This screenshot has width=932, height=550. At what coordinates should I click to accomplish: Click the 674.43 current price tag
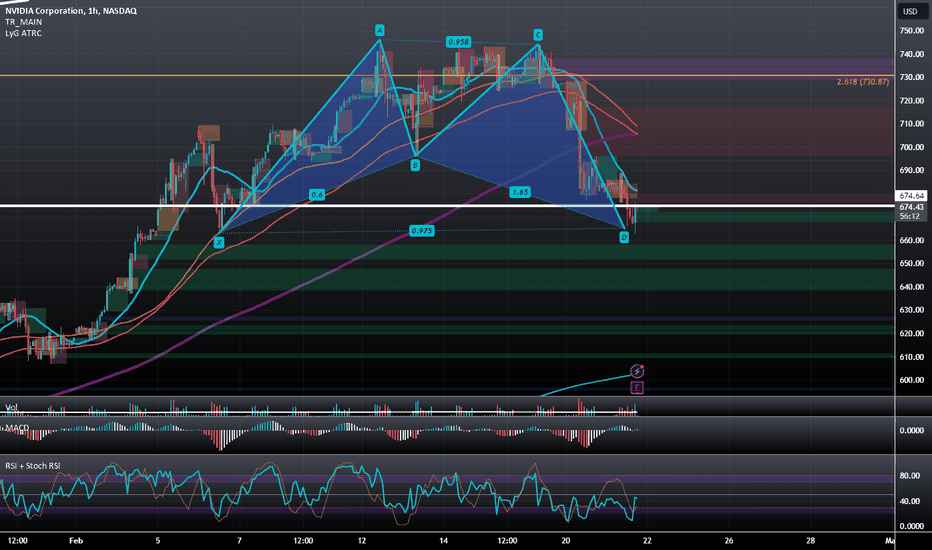point(911,207)
